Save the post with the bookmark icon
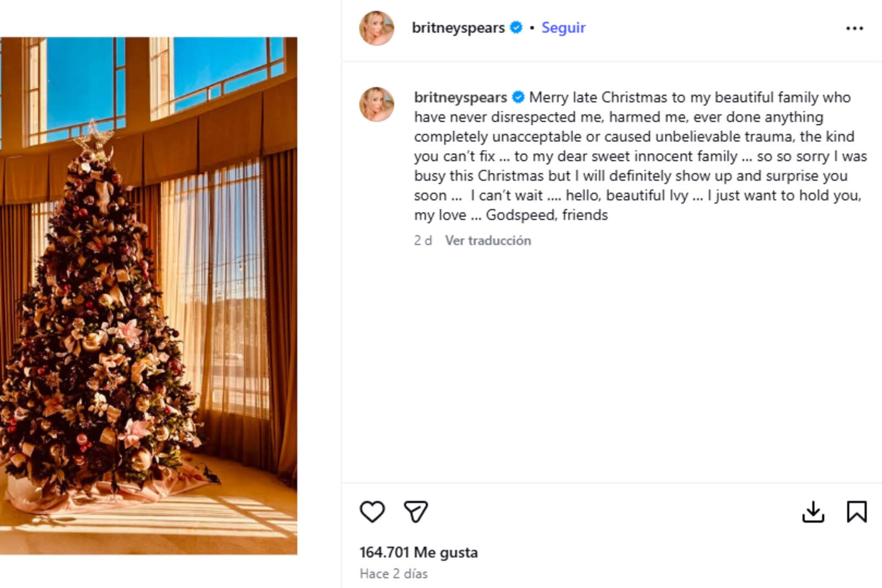The image size is (882, 588). [x=858, y=511]
